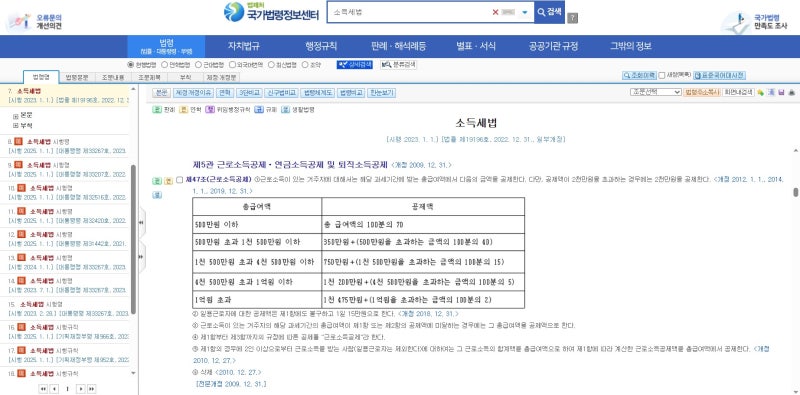This screenshot has width=800, height=395.
Task: Click the 조회이력 button
Action: coord(639,76)
